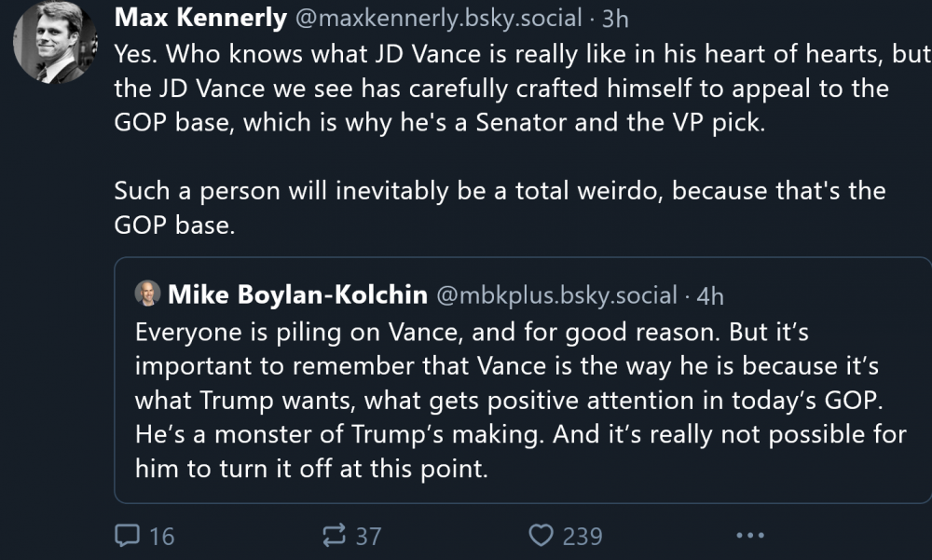The height and width of the screenshot is (560, 932).
Task: Click the like count 239
Action: coord(582,536)
